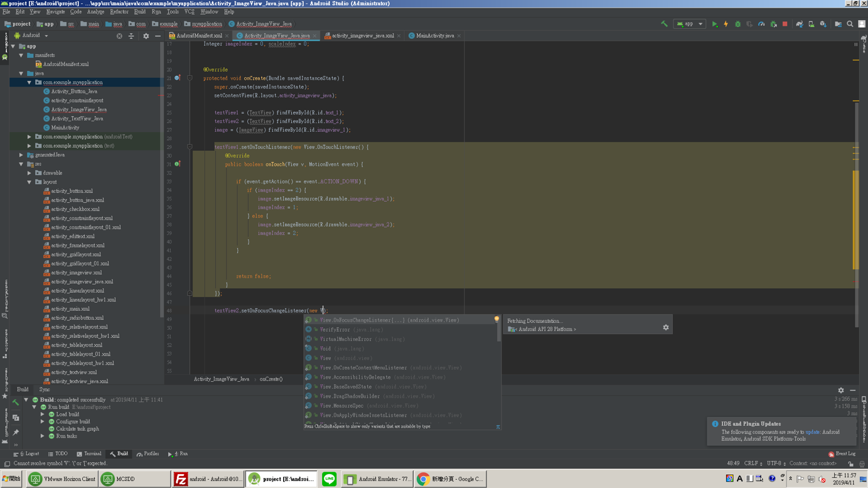The width and height of the screenshot is (868, 488).
Task: Open activity_main.xml in layout folder
Action: tap(70, 309)
